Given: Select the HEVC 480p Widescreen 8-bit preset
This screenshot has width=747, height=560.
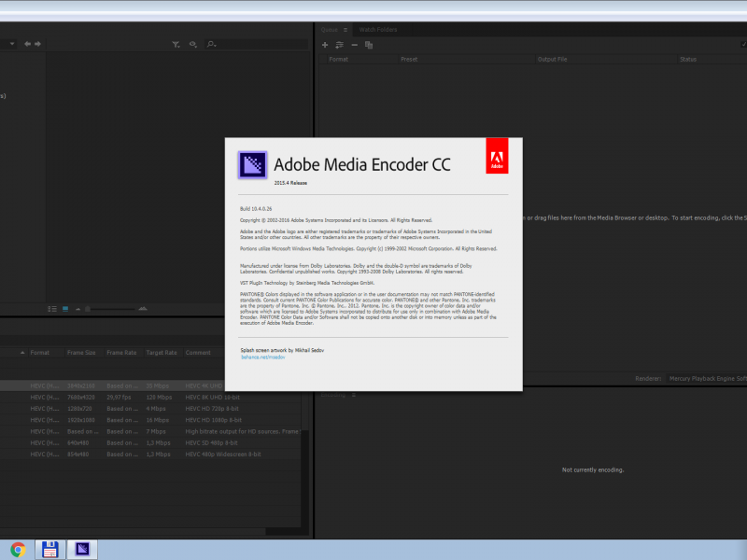Looking at the screenshot, I should tap(150, 455).
